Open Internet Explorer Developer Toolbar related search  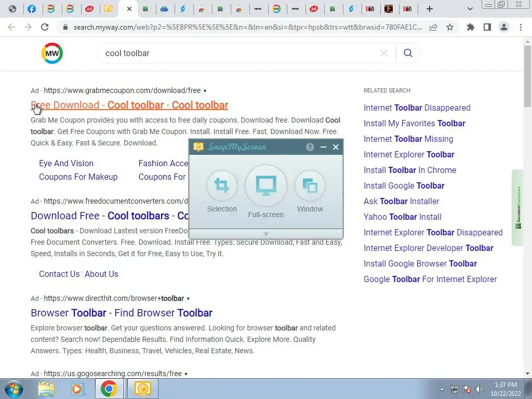click(428, 248)
